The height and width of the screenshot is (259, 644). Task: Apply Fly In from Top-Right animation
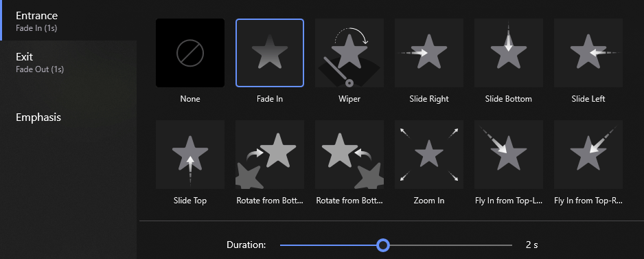coord(588,155)
